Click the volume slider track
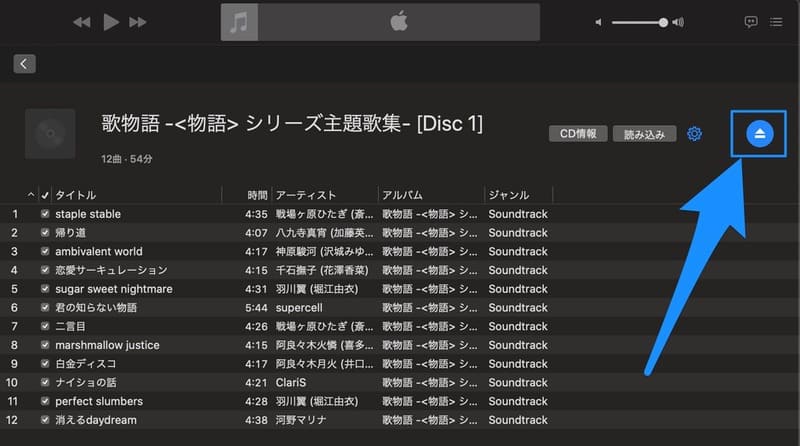 [635, 22]
